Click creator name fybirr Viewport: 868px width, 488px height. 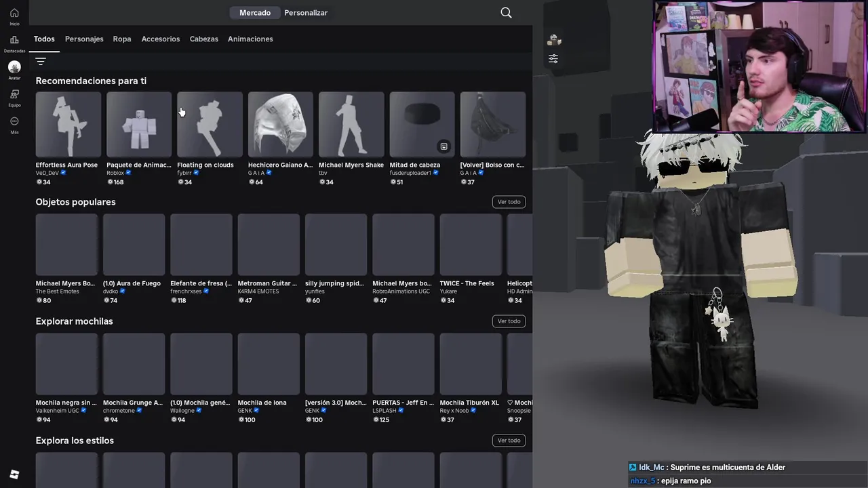click(x=184, y=173)
